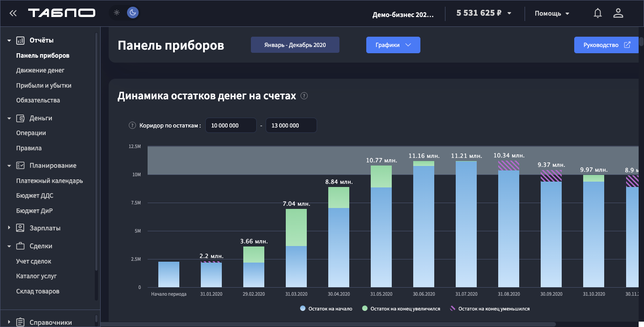Open Движение денег report
The width and height of the screenshot is (644, 327).
tap(40, 70)
